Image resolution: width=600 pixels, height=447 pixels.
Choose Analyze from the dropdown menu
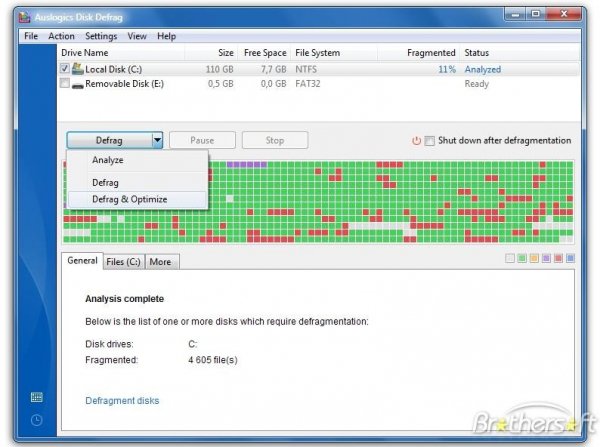click(137, 160)
